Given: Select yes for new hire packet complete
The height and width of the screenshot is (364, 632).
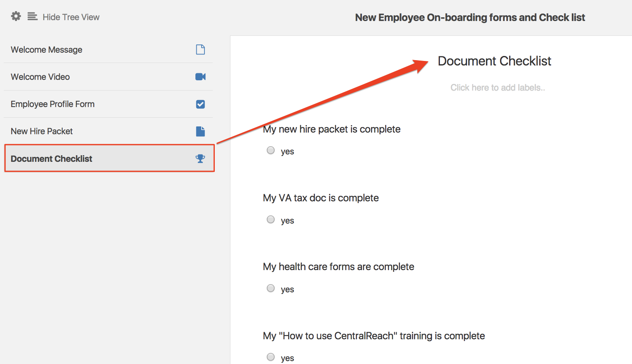Looking at the screenshot, I should pyautogui.click(x=270, y=150).
